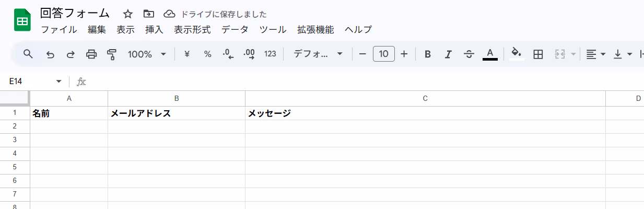Open the 挿入 menu
644x209 pixels.
click(154, 30)
